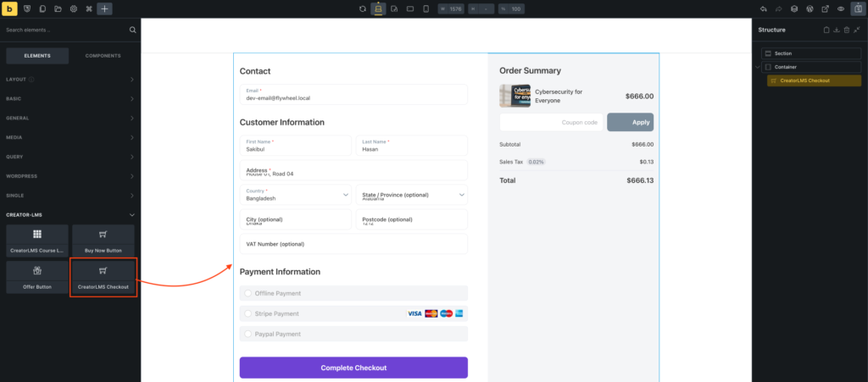The width and height of the screenshot is (868, 382).
Task: Open the builder settings gear icon
Action: point(73,8)
